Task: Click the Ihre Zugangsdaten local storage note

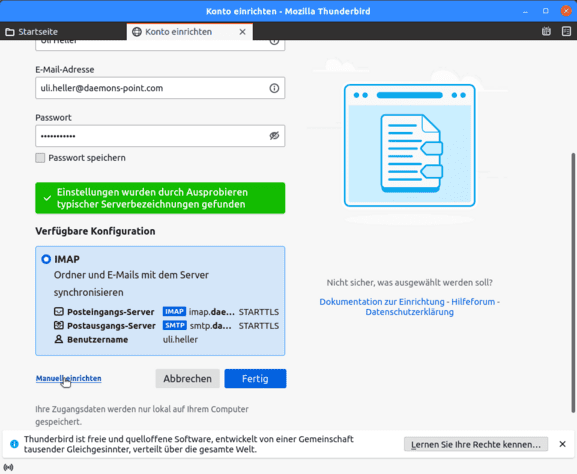Action: 142,415
